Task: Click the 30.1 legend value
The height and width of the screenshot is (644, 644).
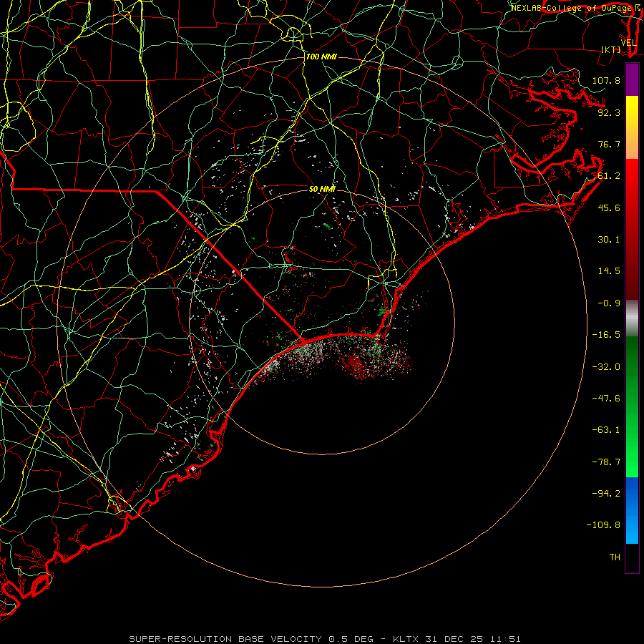Action: 609,240
